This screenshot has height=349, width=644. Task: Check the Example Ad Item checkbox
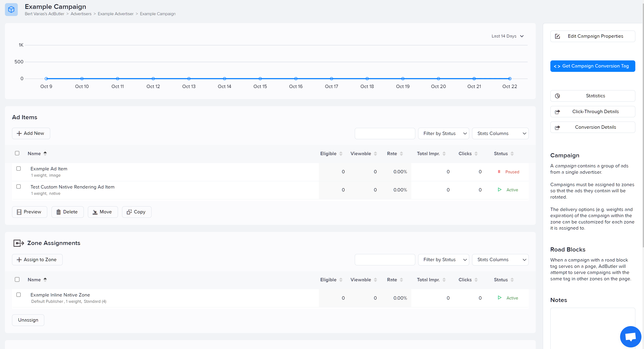click(19, 168)
